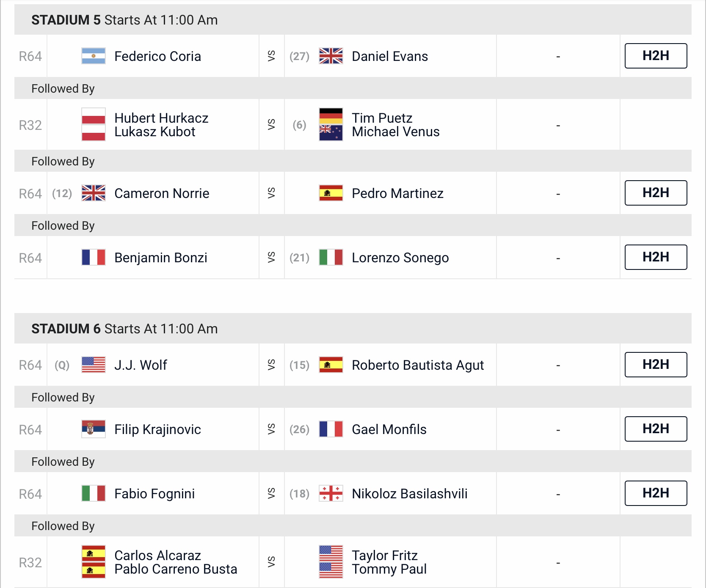Open H2H for Fognini vs Basilashvili
The width and height of the screenshot is (706, 588).
point(656,493)
